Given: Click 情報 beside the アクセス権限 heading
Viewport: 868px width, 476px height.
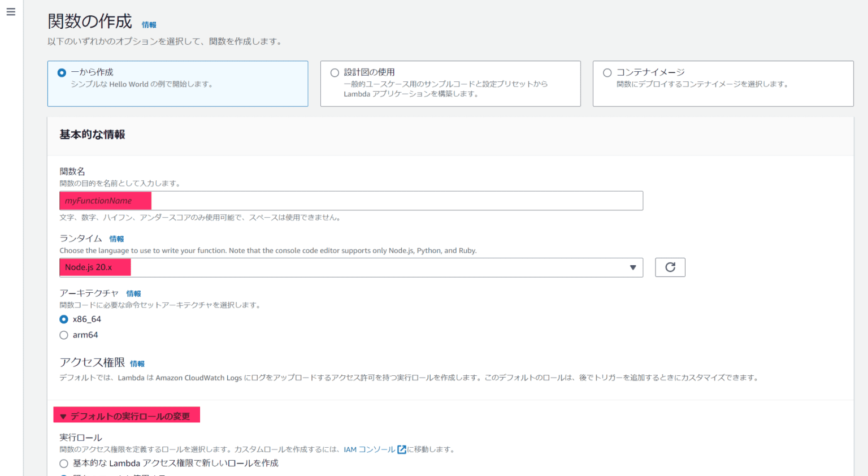Looking at the screenshot, I should 137,364.
